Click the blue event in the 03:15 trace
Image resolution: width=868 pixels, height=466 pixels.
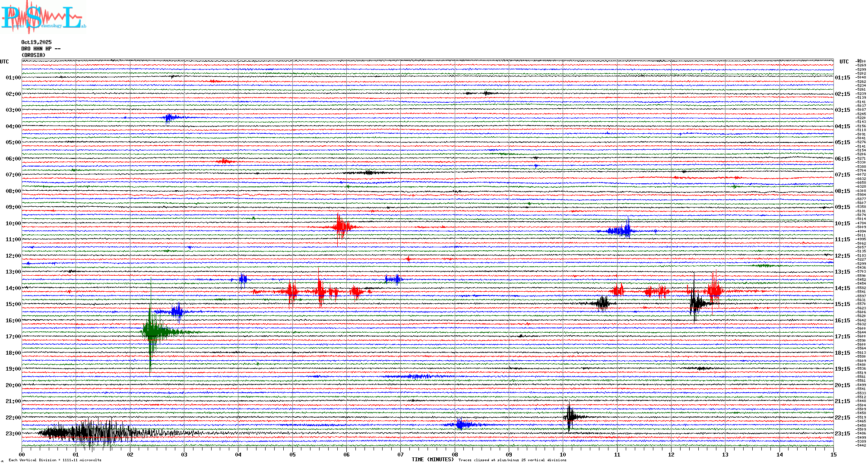170,117
